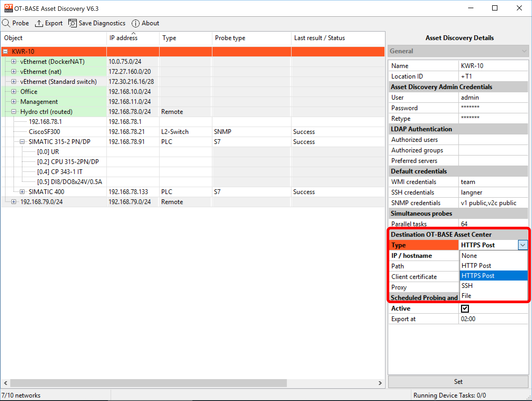532x401 pixels.
Task: Click 7/10 networks status bar text
Action: click(x=21, y=395)
